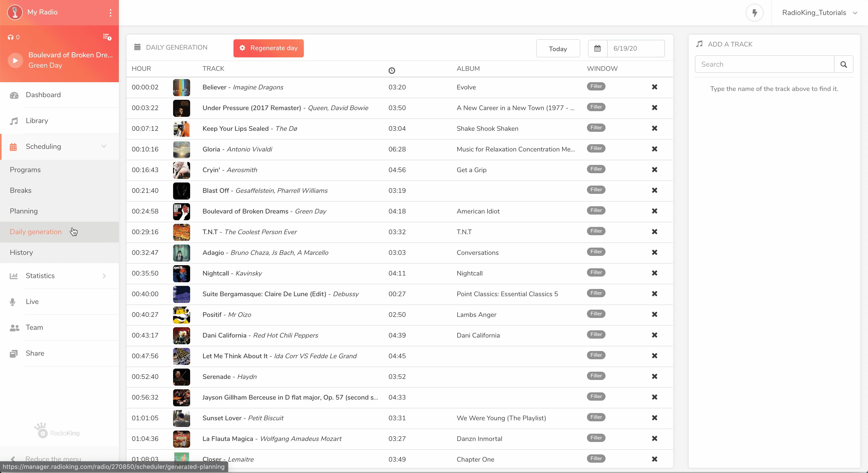
Task: Play Boulevard of Broken Dreams preview
Action: pyautogui.click(x=15, y=60)
